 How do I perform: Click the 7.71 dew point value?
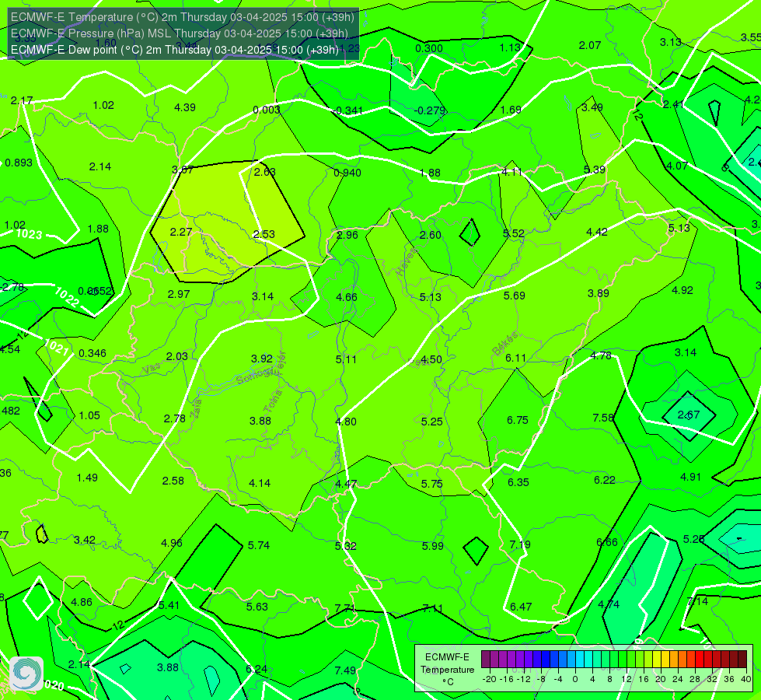pos(346,608)
